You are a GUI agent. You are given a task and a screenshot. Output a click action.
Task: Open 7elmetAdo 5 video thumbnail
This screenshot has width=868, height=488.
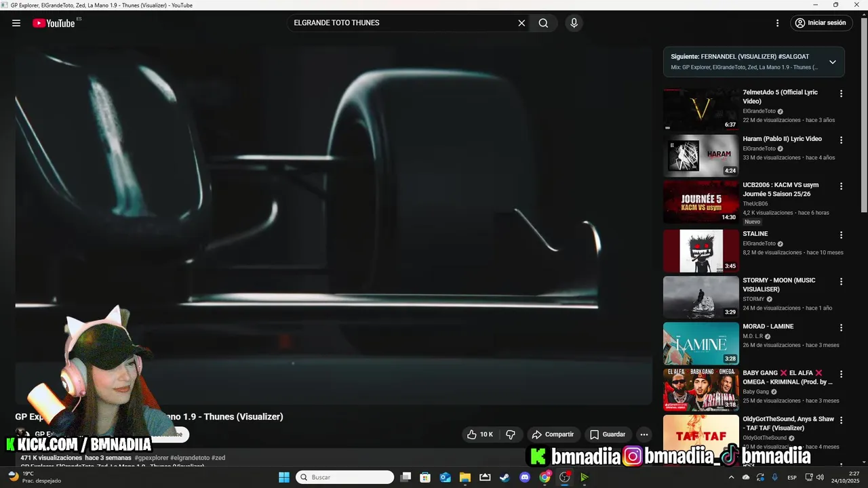(x=701, y=109)
